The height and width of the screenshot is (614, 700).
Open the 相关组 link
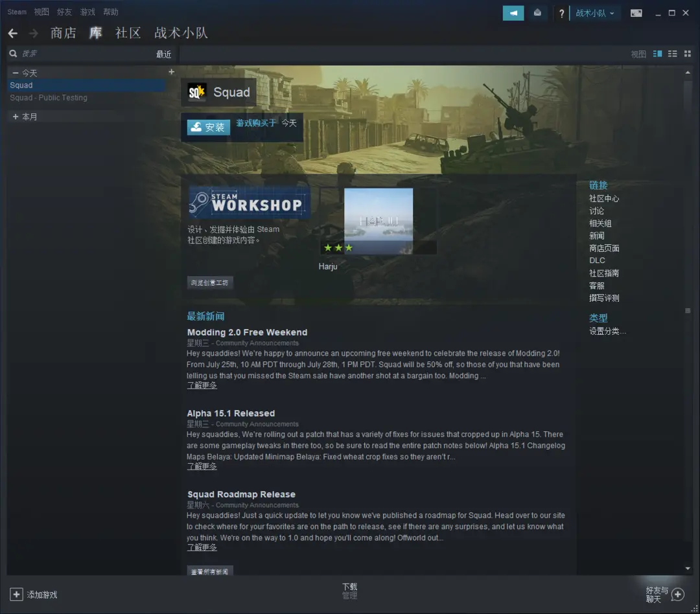click(600, 223)
